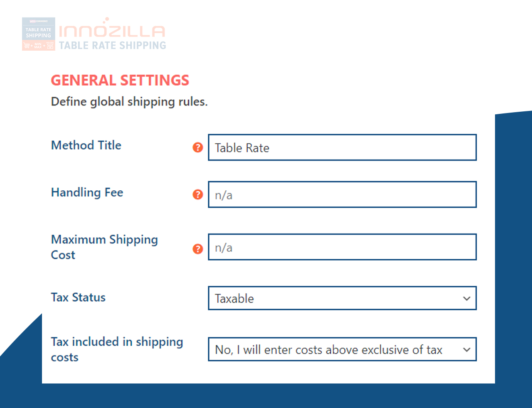Click the Method Title label
Image resolution: width=532 pixels, height=408 pixels.
coord(86,145)
